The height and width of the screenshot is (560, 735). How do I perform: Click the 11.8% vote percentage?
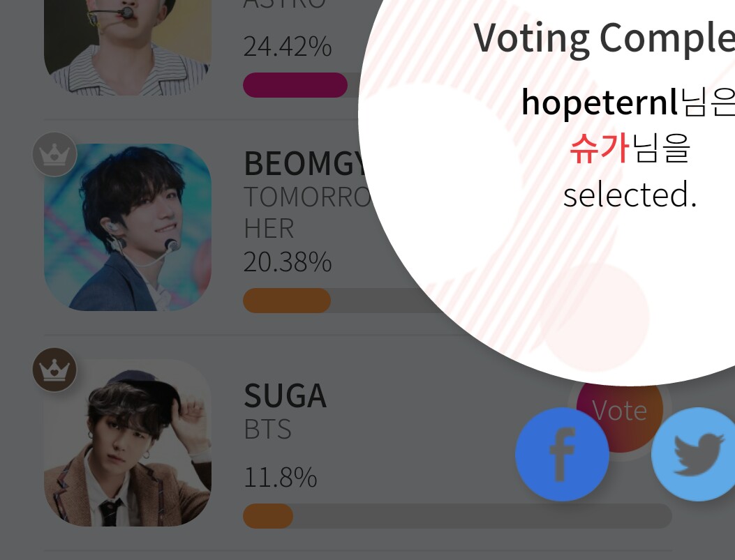[x=280, y=478]
